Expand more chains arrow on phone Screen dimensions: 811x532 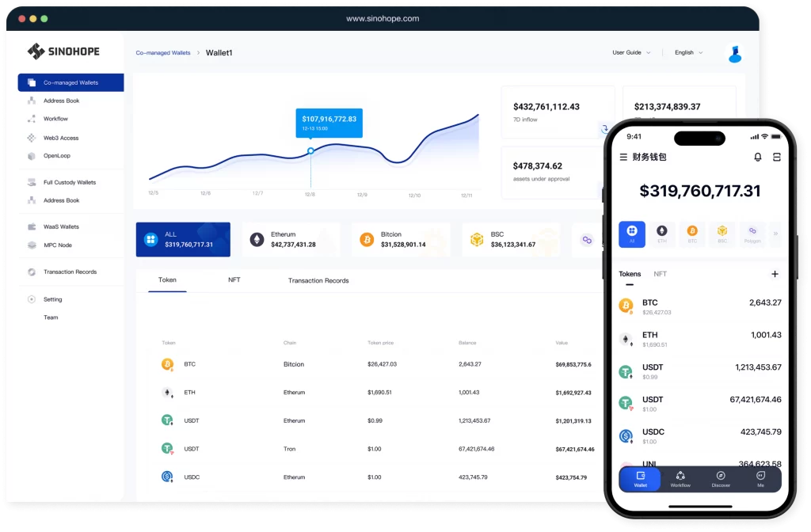[775, 234]
